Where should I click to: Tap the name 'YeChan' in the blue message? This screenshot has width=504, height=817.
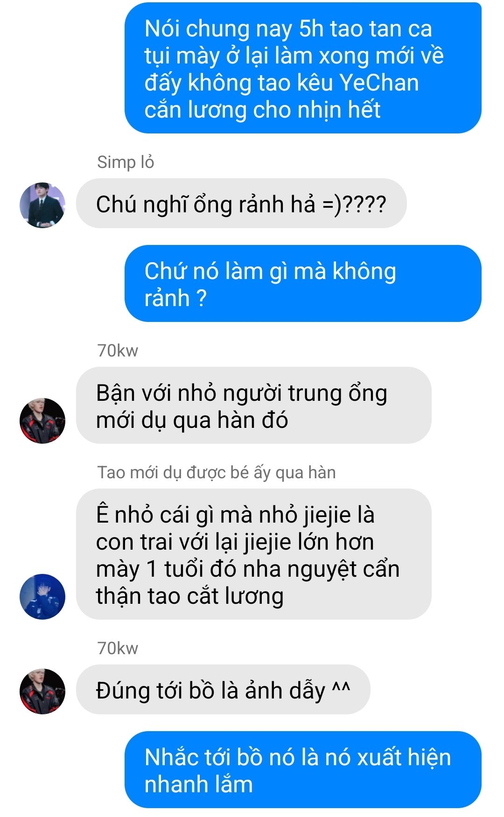click(379, 83)
